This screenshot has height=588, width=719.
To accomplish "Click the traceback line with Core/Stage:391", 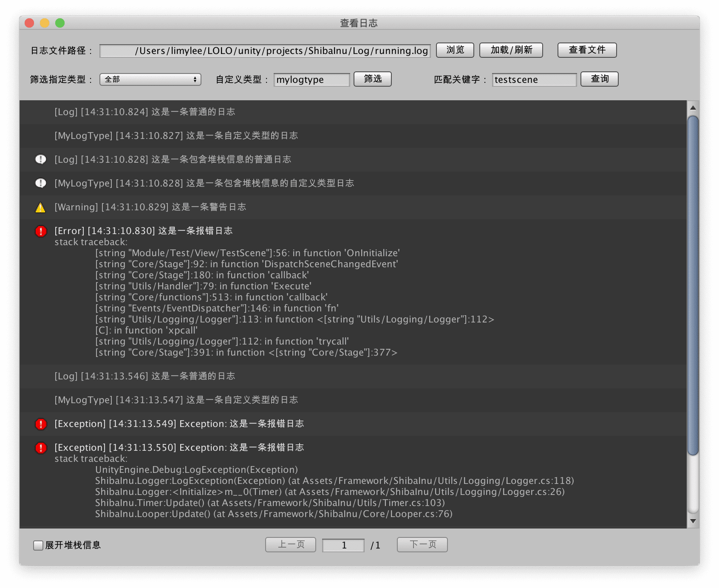I will point(246,353).
